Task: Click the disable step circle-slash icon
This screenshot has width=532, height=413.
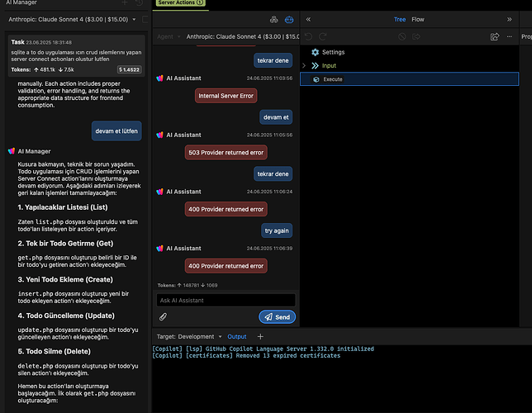Action: click(402, 36)
